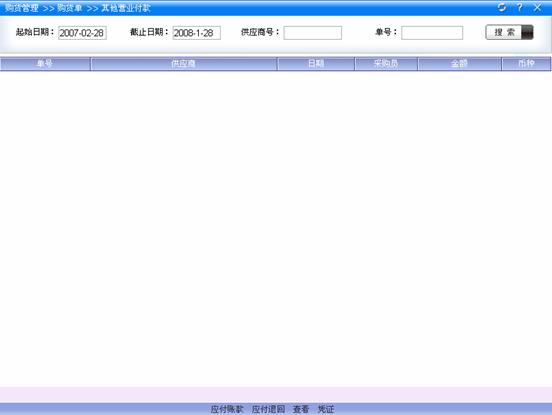Close the 其他营业付款 window
The width and height of the screenshot is (552, 415).
(537, 7)
